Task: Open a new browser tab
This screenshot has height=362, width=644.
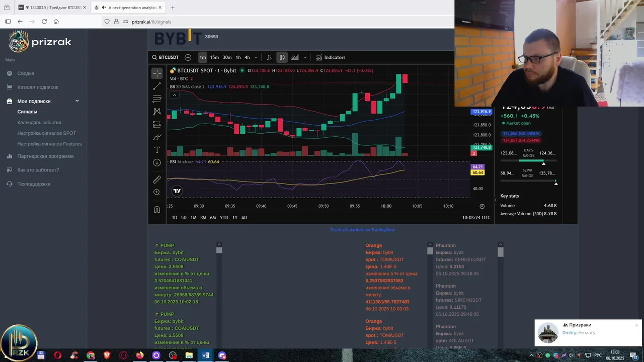Action: click(173, 8)
